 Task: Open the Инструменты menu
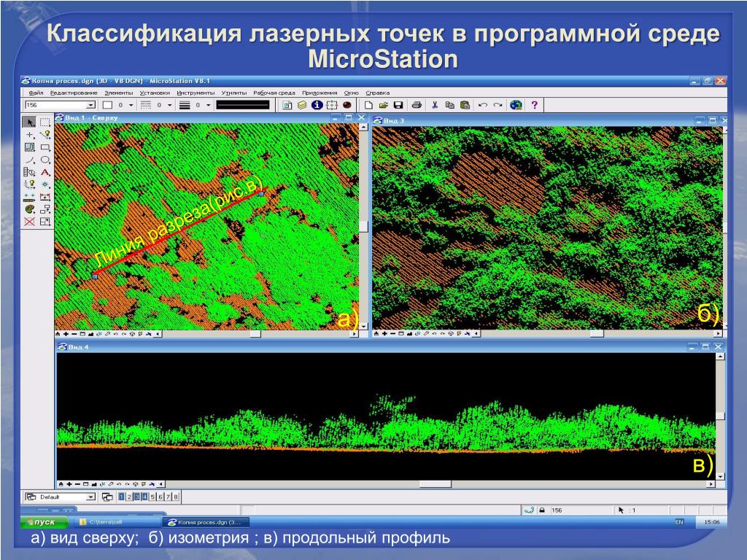196,93
